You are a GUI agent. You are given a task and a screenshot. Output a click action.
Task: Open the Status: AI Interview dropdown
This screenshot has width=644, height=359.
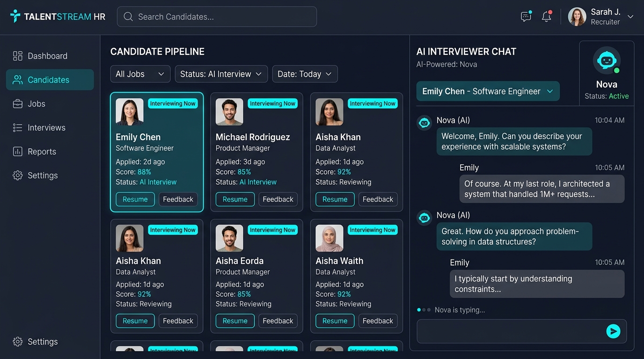click(221, 74)
